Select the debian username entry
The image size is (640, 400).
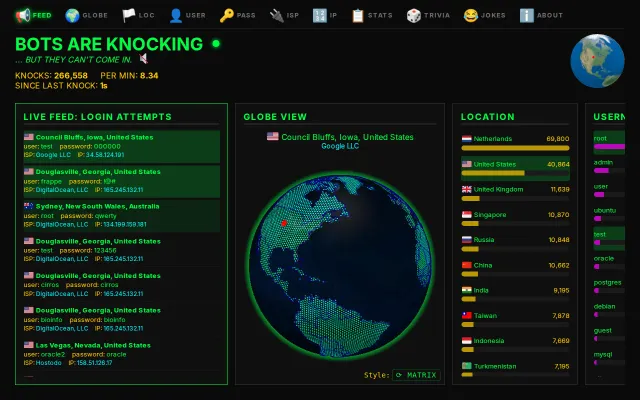[609, 311]
